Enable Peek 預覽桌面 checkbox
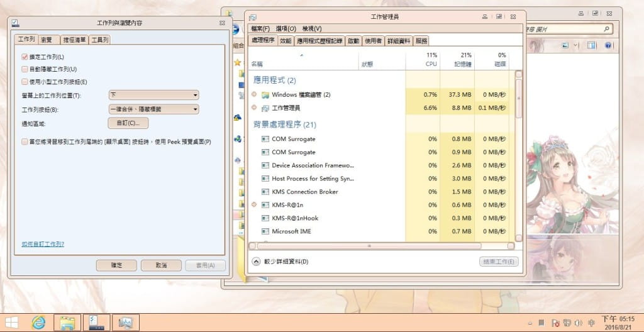This screenshot has height=332, width=644. (x=25, y=141)
